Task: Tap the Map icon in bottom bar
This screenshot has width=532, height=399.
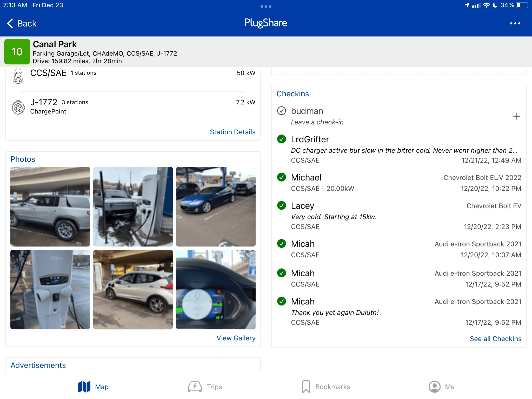Action: [84, 387]
